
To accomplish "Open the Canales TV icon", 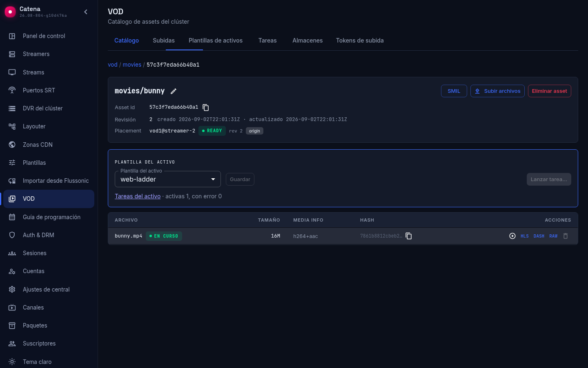I will (12, 307).
